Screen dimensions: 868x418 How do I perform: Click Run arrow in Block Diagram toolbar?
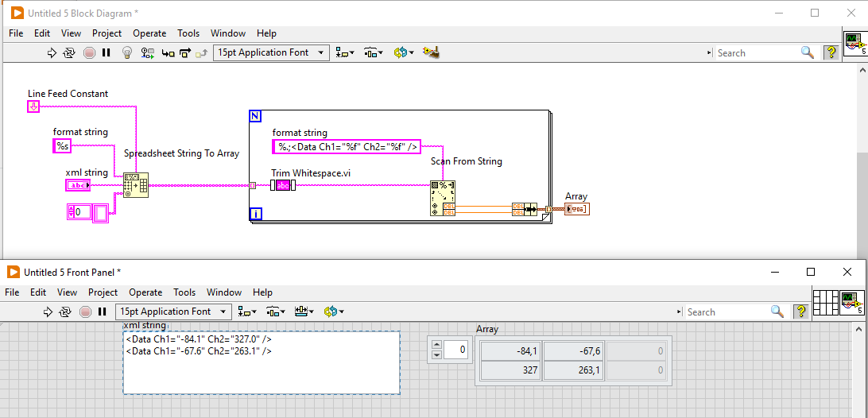point(52,53)
